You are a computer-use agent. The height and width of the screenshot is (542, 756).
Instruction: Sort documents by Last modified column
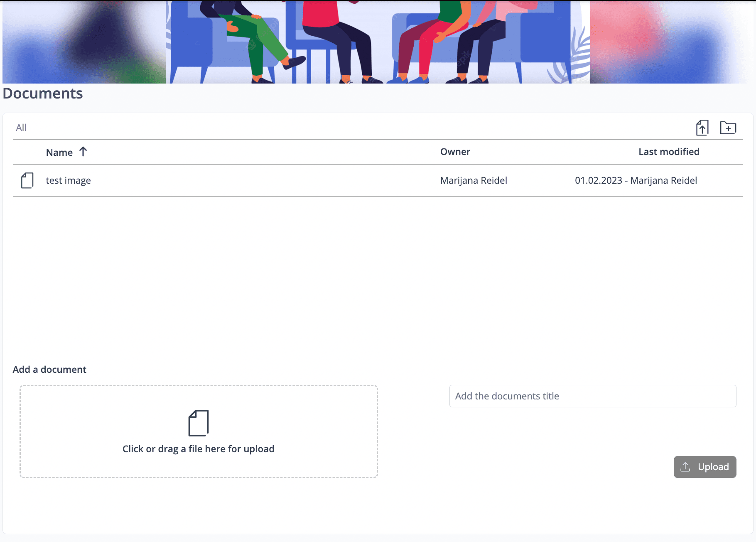pos(668,152)
